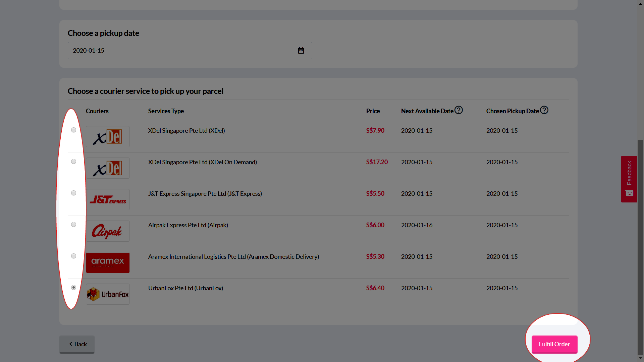Open the Feedback side tab
This screenshot has height=362, width=644.
[629, 179]
